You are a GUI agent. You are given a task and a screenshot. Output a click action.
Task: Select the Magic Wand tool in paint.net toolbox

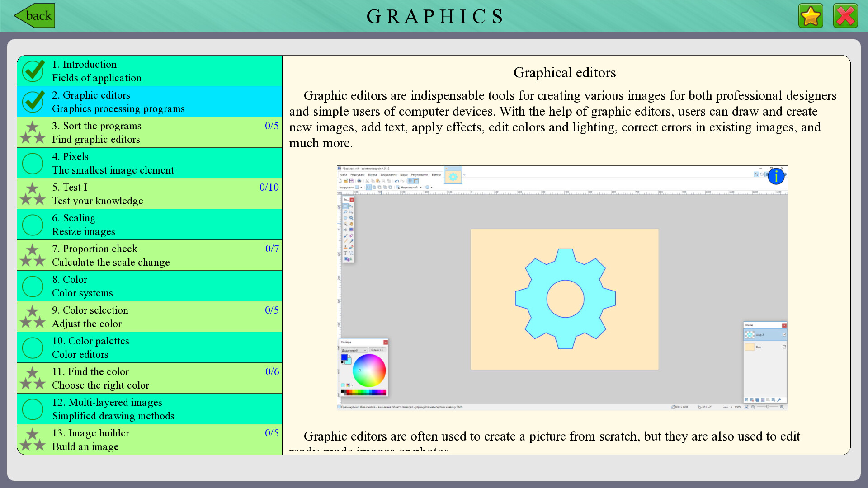(x=345, y=223)
